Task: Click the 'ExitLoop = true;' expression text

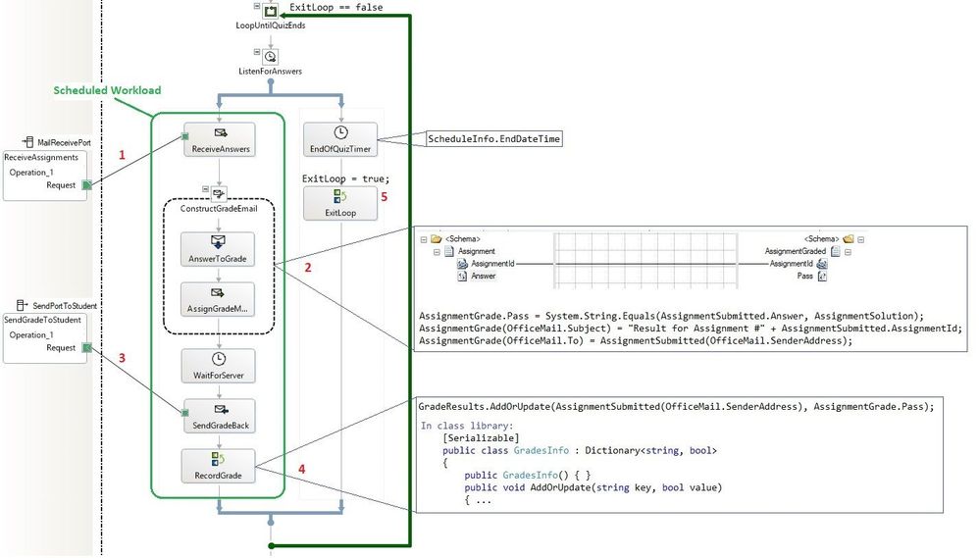Action: coord(345,178)
